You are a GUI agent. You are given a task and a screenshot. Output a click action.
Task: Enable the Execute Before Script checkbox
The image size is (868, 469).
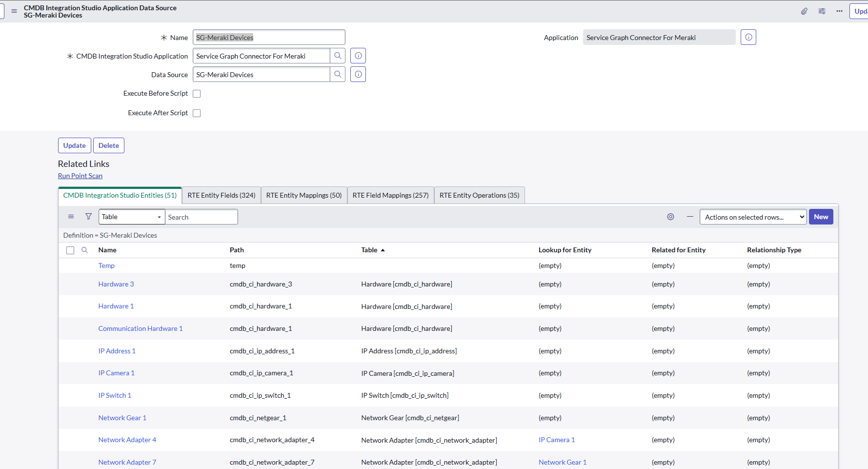click(197, 93)
